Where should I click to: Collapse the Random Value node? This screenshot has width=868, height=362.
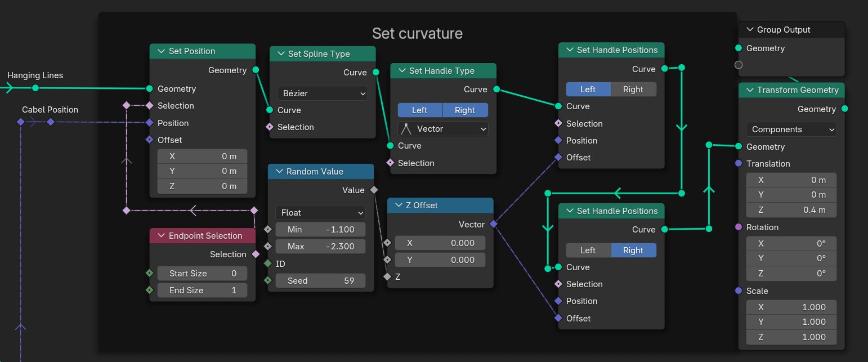[278, 172]
